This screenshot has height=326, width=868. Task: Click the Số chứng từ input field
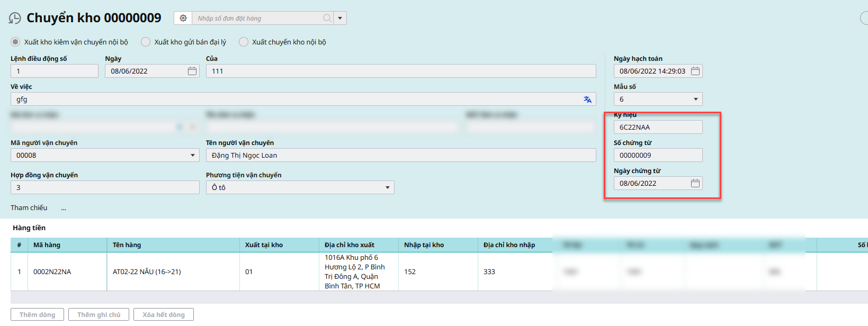[x=657, y=155]
